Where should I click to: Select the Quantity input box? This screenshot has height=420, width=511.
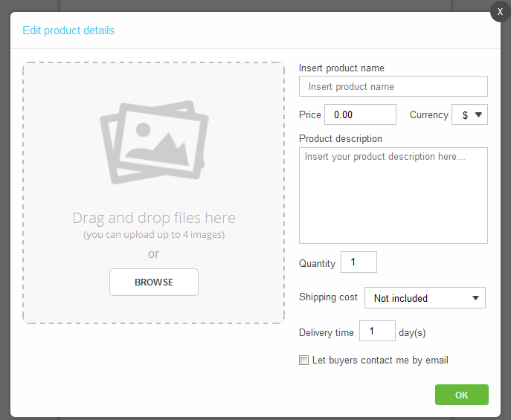359,262
